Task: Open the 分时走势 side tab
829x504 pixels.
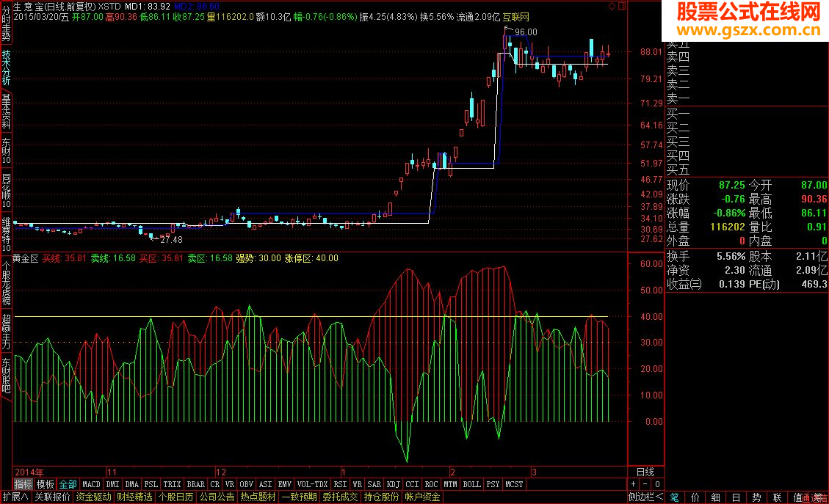Action: [x=6, y=23]
